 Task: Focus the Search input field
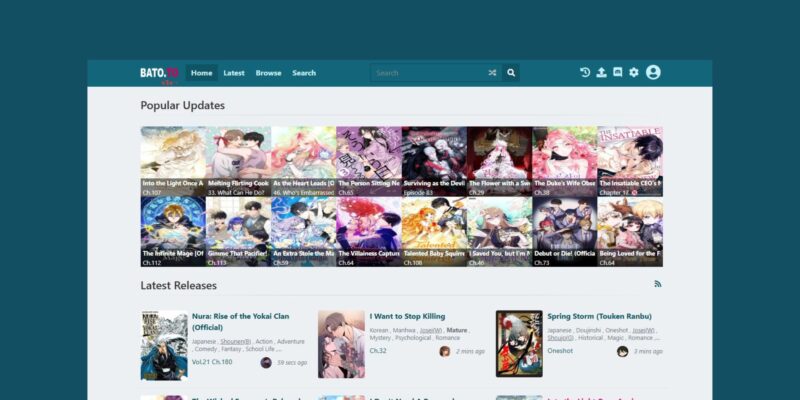click(429, 73)
